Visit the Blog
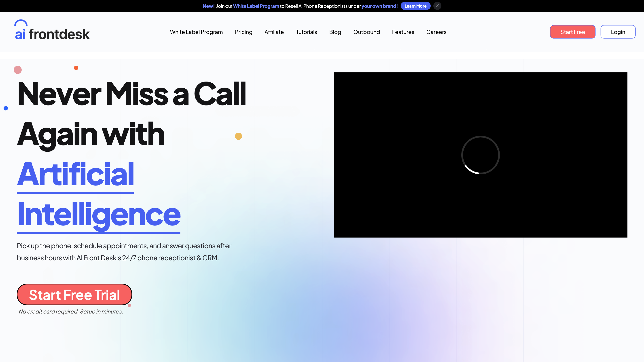Screen dimensions: 644x362 point(335,32)
